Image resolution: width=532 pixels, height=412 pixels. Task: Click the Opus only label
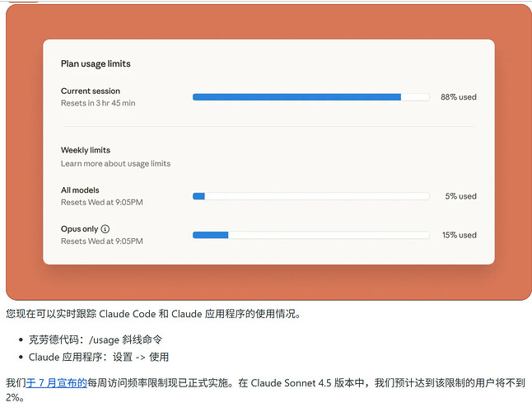click(79, 229)
